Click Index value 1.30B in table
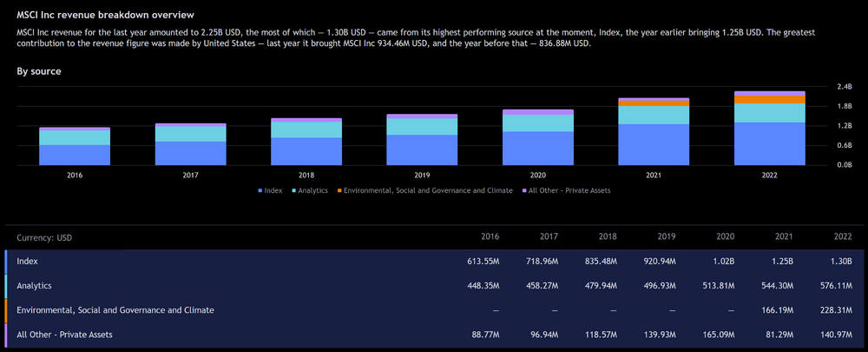 click(841, 261)
